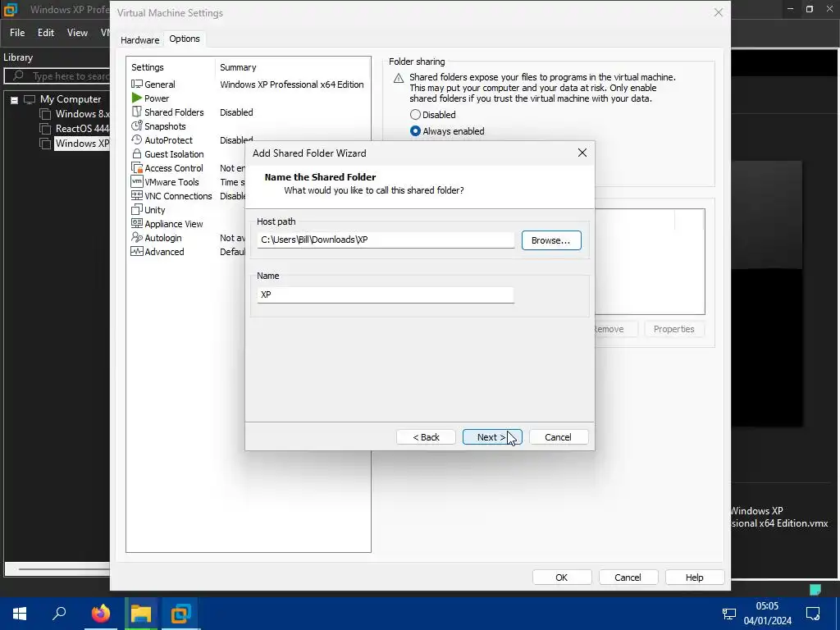Click the VMware Workstation title bar logo
Image resolution: width=840 pixels, height=630 pixels.
(x=11, y=9)
